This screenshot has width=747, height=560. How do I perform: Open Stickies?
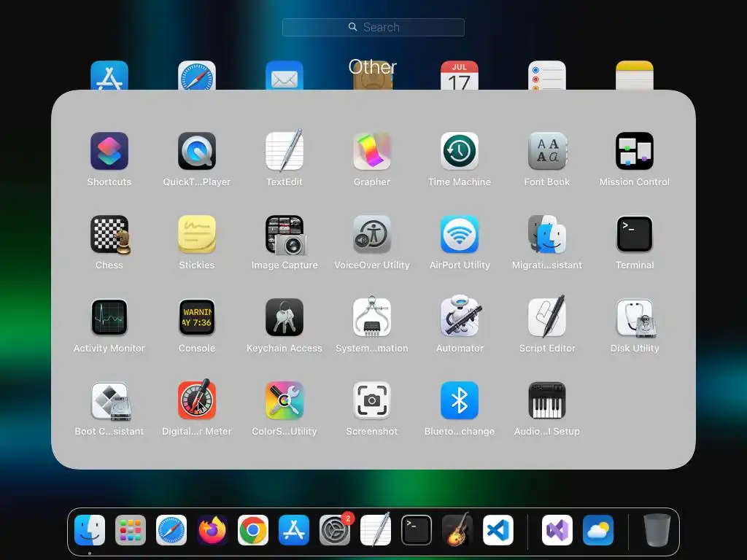pyautogui.click(x=197, y=235)
